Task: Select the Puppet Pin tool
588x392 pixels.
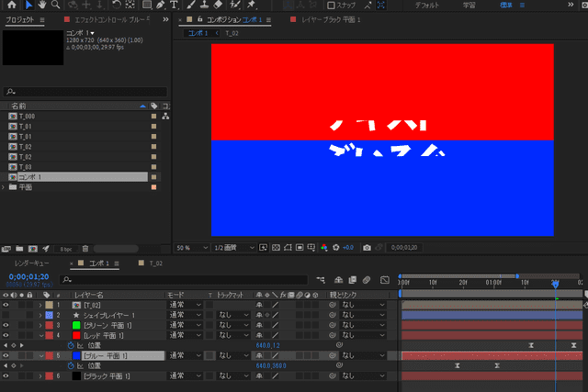Action: 251,5
